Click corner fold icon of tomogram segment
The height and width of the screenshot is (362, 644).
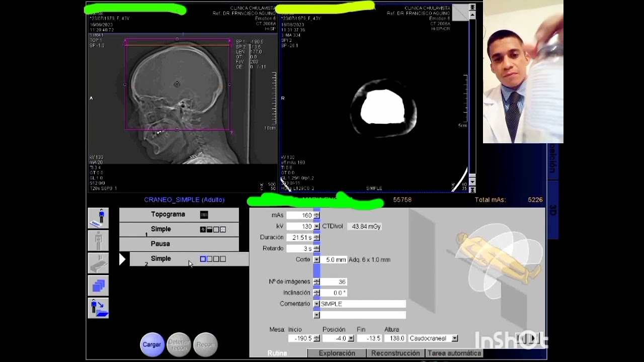(x=460, y=14)
